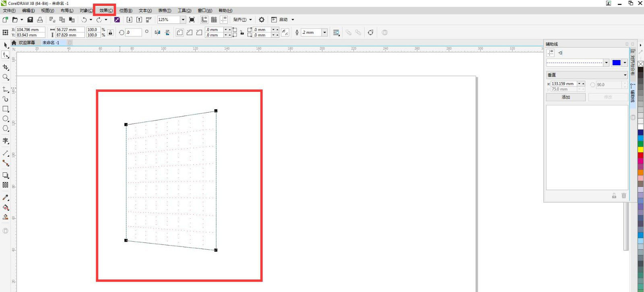
Task: Switch to the 欢迎屏幕 tab
Action: [x=27, y=43]
